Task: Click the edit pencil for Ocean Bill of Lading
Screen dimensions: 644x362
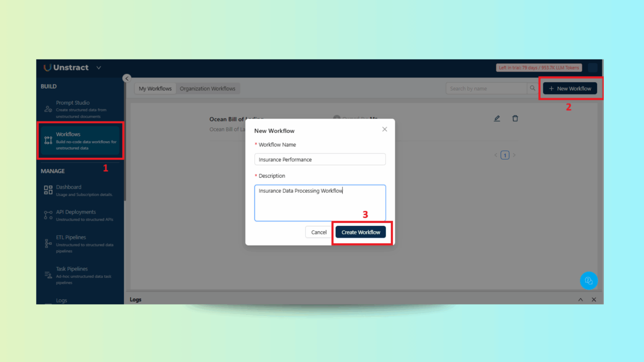Action: (497, 118)
